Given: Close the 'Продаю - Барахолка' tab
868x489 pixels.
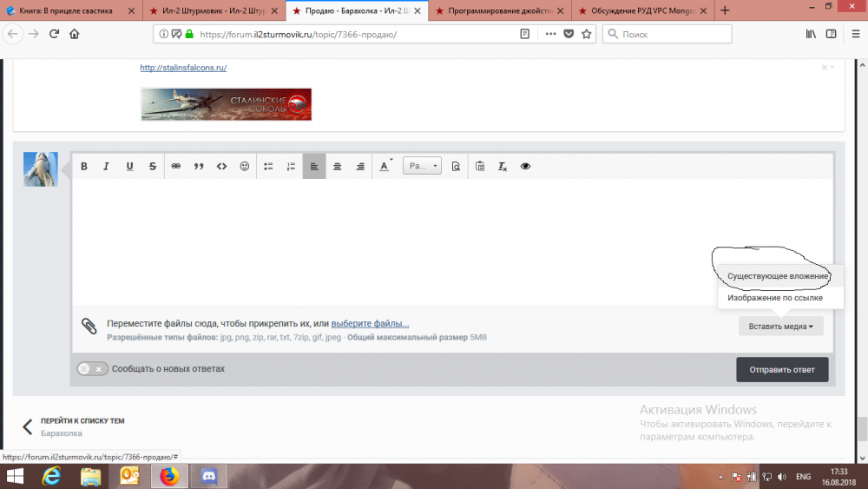Looking at the screenshot, I should tap(418, 10).
